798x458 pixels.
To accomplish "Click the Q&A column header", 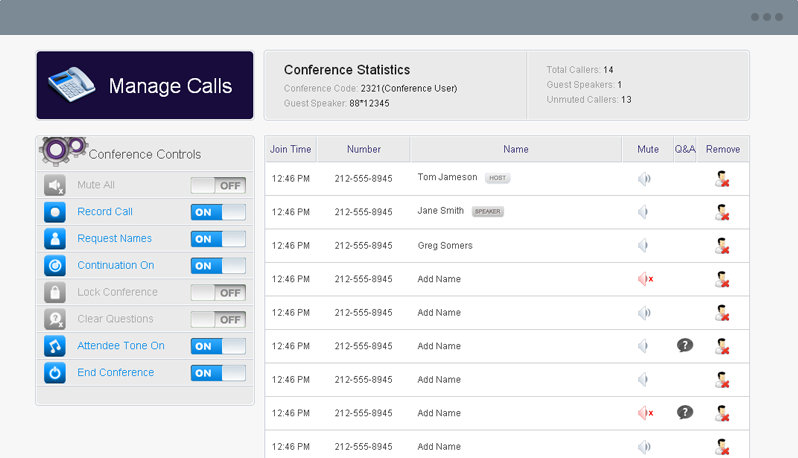I will click(685, 149).
